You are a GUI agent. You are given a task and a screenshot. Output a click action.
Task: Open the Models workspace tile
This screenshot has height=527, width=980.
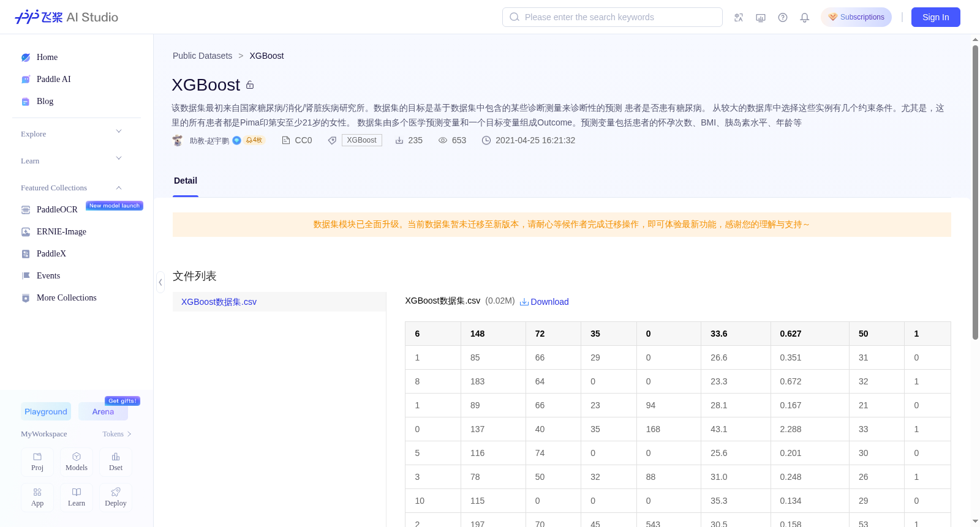[77, 462]
